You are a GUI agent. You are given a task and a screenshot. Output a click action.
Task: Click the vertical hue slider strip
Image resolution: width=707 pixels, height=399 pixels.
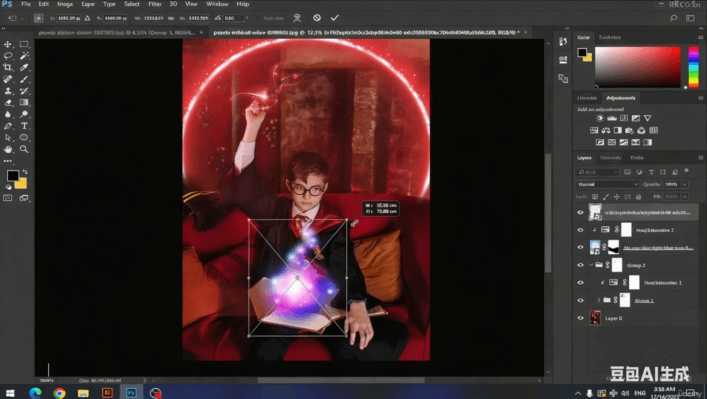(x=693, y=67)
